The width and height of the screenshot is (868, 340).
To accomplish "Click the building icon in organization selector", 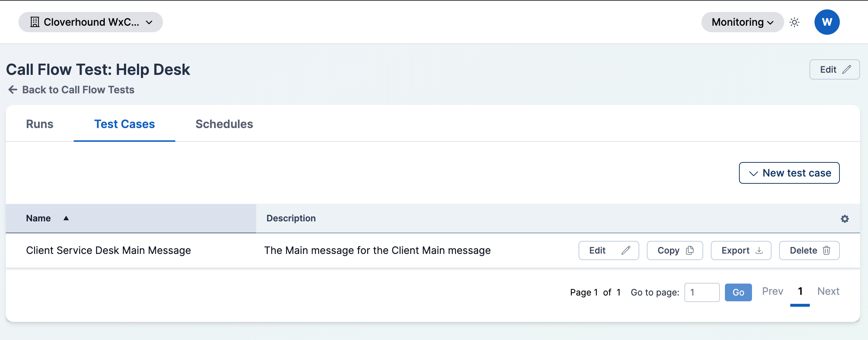I will point(35,22).
